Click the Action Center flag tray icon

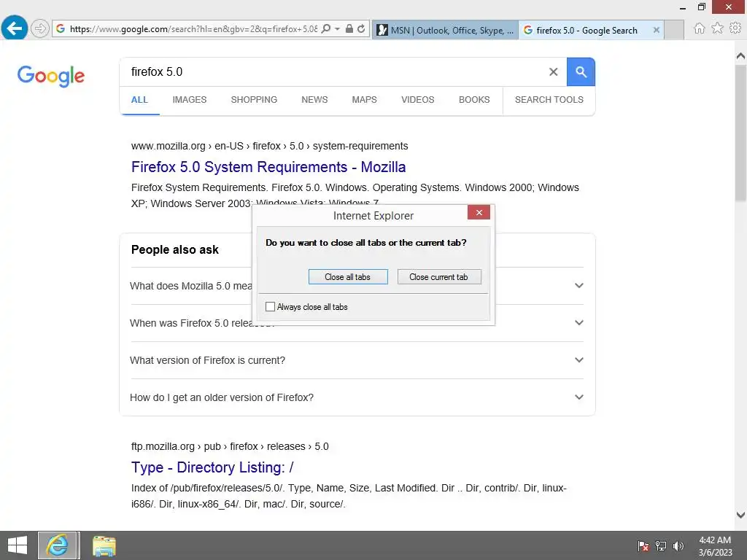[x=643, y=546]
